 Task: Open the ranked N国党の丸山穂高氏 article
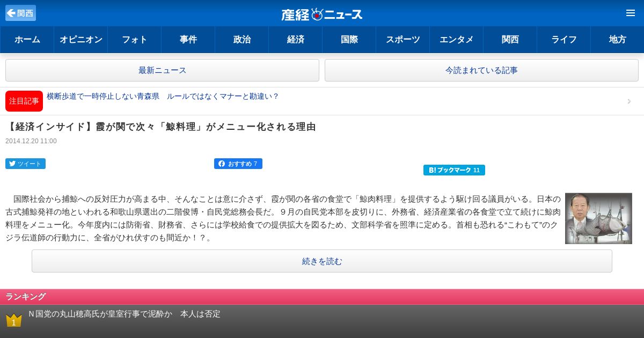tap(124, 314)
